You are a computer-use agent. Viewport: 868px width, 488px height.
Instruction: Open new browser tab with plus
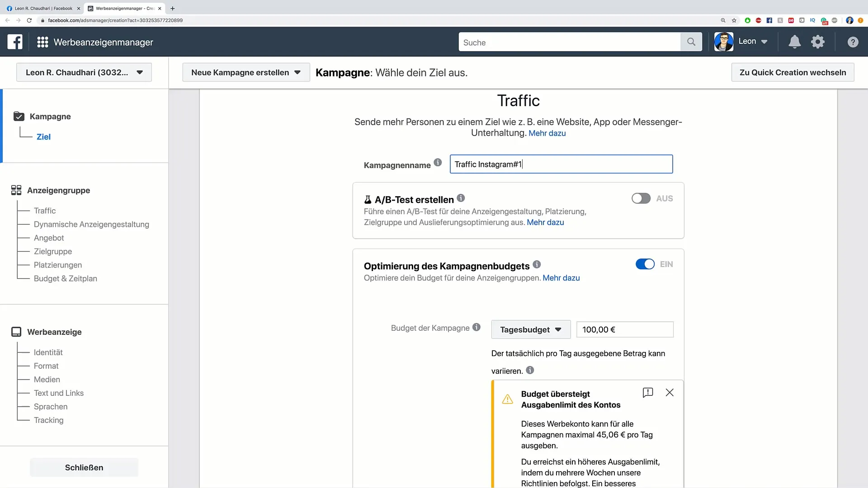(x=173, y=8)
